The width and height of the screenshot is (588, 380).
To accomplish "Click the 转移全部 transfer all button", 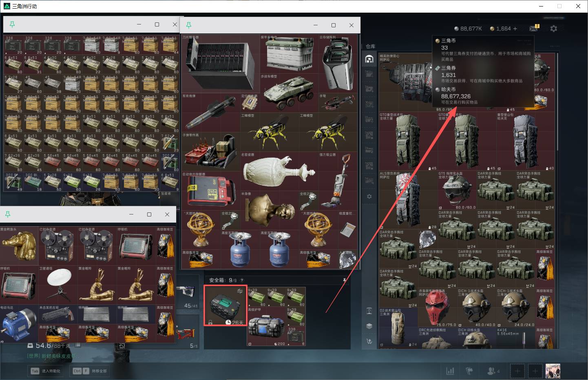I will pyautogui.click(x=89, y=371).
